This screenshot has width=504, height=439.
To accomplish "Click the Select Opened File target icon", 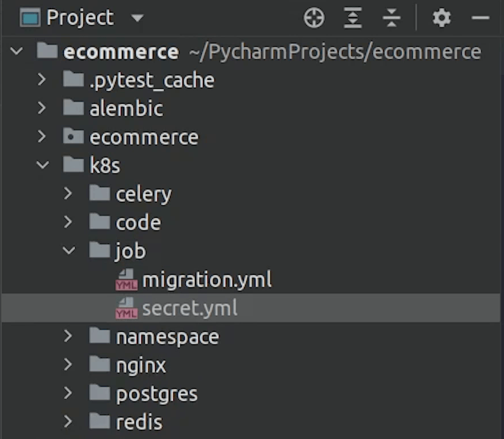I will click(314, 18).
